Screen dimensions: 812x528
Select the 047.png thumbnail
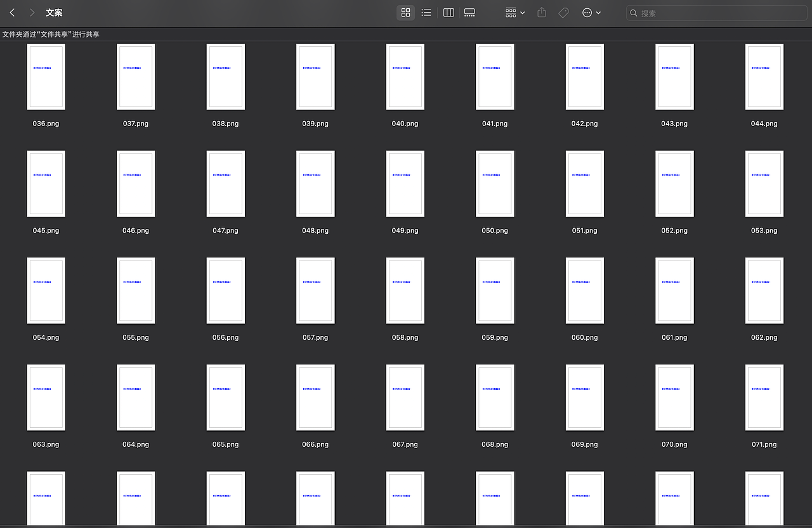(225, 184)
